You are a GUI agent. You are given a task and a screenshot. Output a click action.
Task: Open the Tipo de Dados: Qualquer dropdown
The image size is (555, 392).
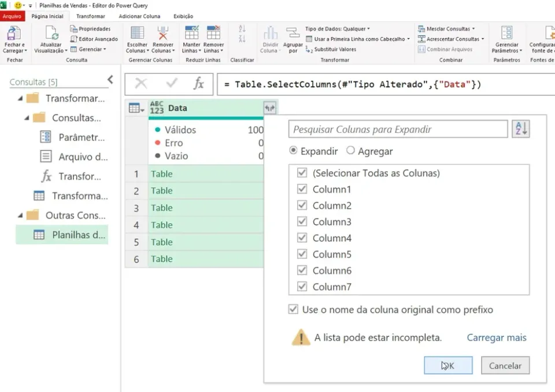click(337, 29)
